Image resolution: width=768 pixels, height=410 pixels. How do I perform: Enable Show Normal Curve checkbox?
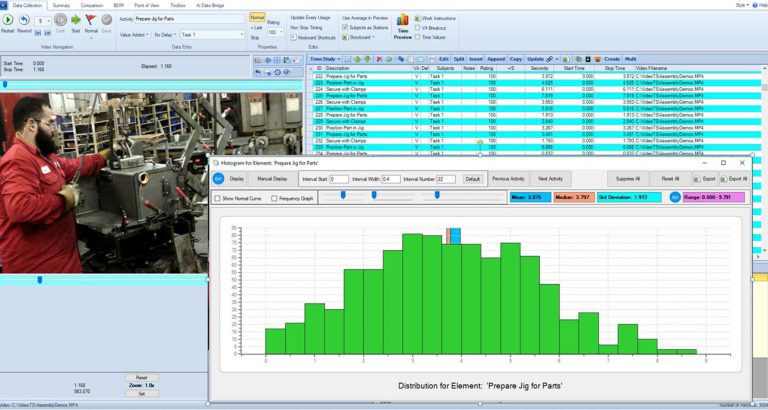coord(217,198)
